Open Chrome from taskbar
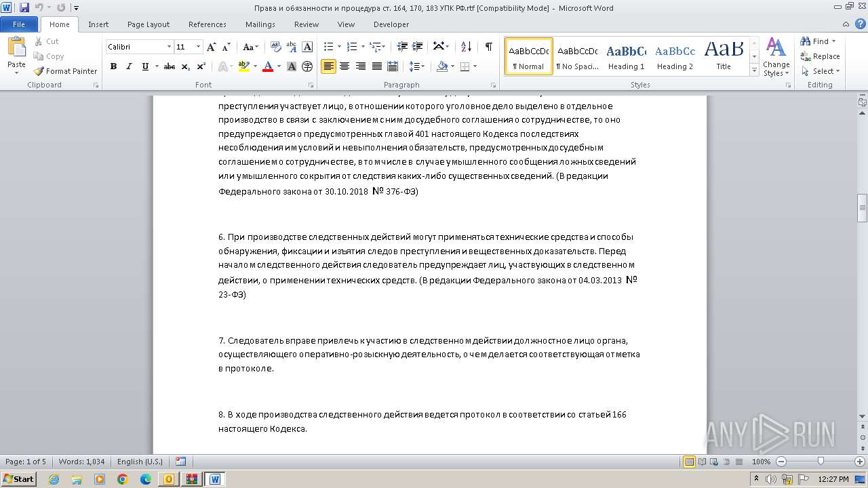Viewport: 868px width, 488px height. [x=123, y=479]
